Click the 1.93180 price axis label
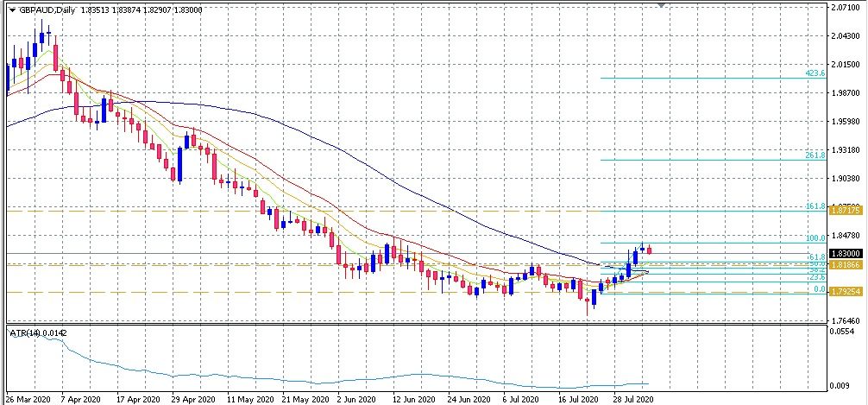 pos(846,149)
